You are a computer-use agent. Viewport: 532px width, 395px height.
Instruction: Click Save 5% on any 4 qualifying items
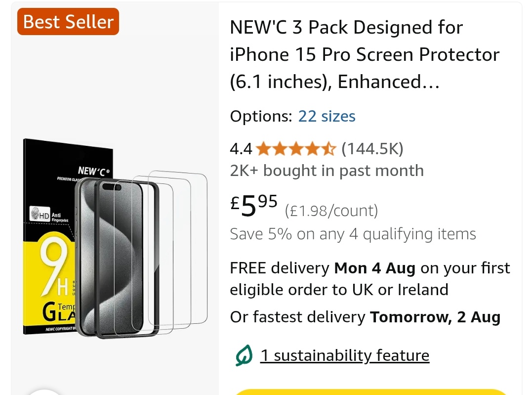coord(353,234)
